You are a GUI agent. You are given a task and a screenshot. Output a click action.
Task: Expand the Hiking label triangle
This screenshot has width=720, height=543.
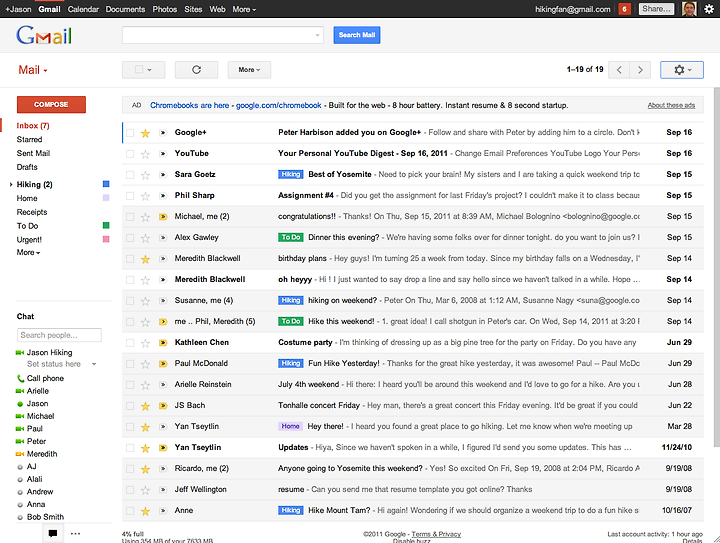tap(11, 185)
